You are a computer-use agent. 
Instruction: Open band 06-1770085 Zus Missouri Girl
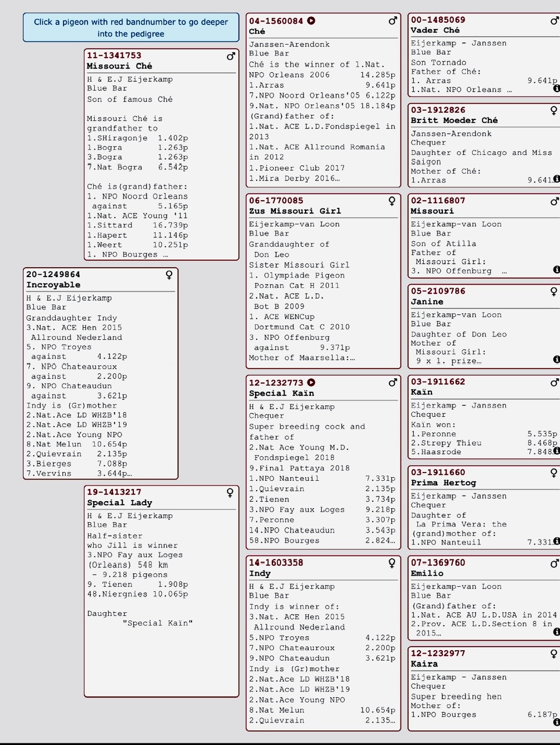coord(276,201)
